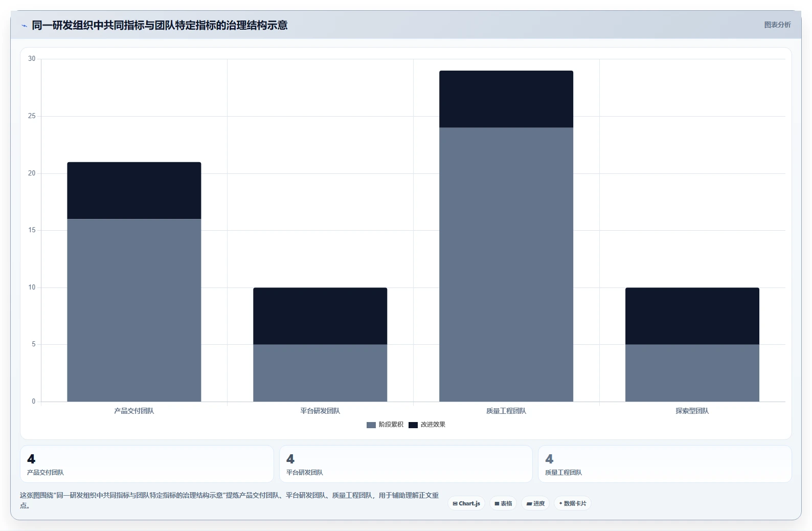Click the y-axis tick label 25

pos(32,116)
